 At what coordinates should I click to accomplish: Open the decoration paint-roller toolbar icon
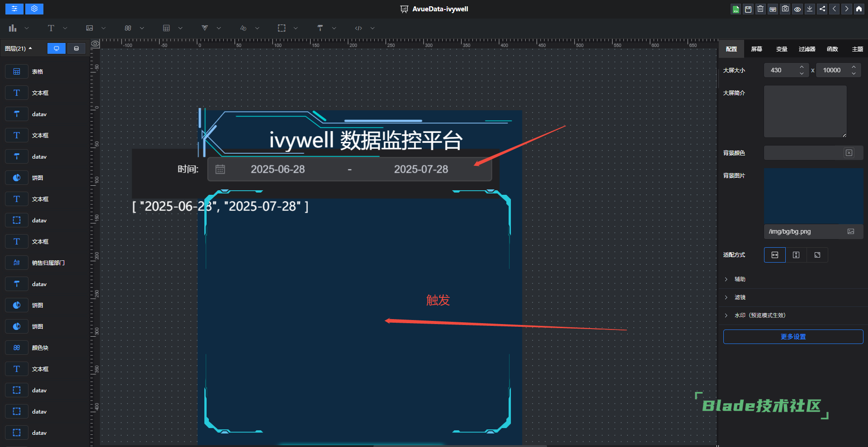coord(320,28)
